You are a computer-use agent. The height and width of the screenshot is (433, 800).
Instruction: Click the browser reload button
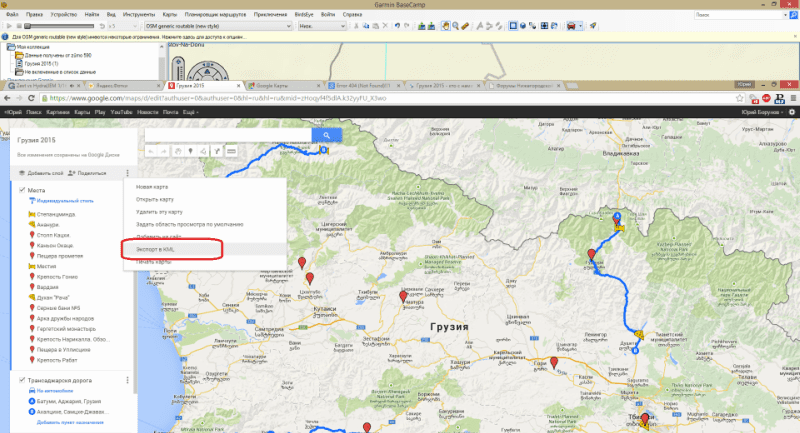[x=31, y=98]
